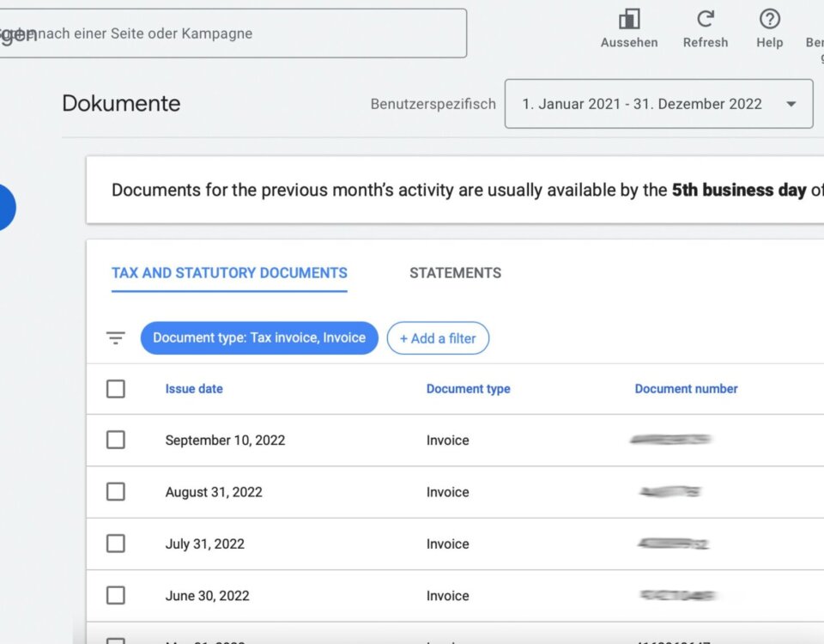Open the Tax and Statutory Documents tab

(228, 272)
